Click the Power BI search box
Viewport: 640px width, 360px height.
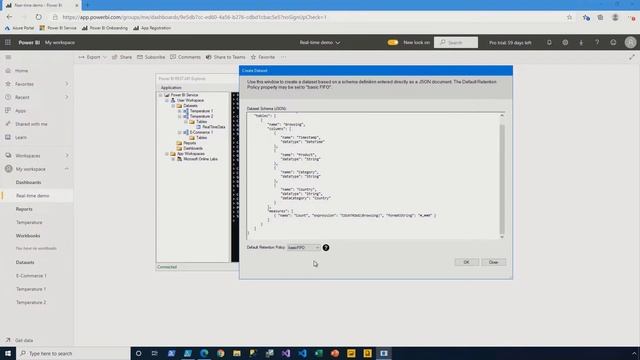(456, 42)
